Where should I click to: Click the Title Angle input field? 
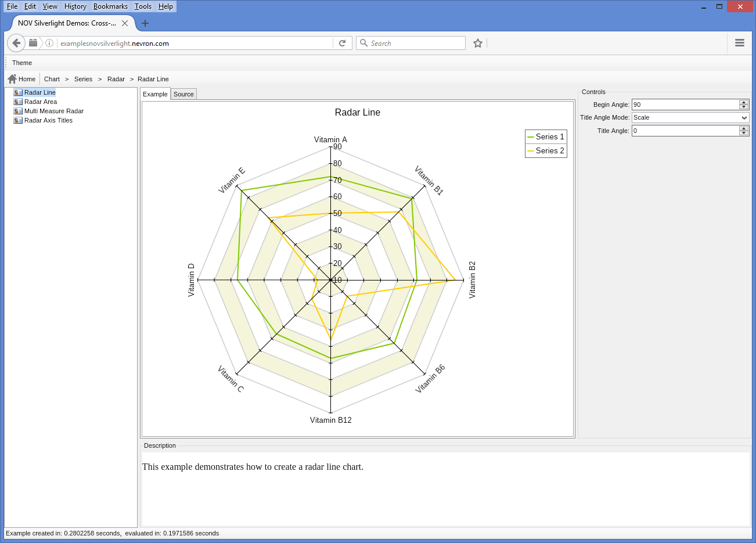click(685, 131)
